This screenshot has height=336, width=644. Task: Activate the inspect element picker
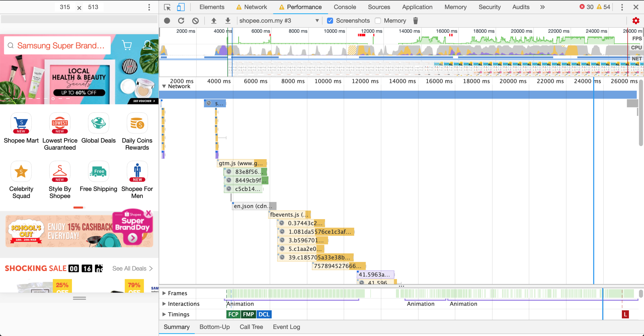167,7
